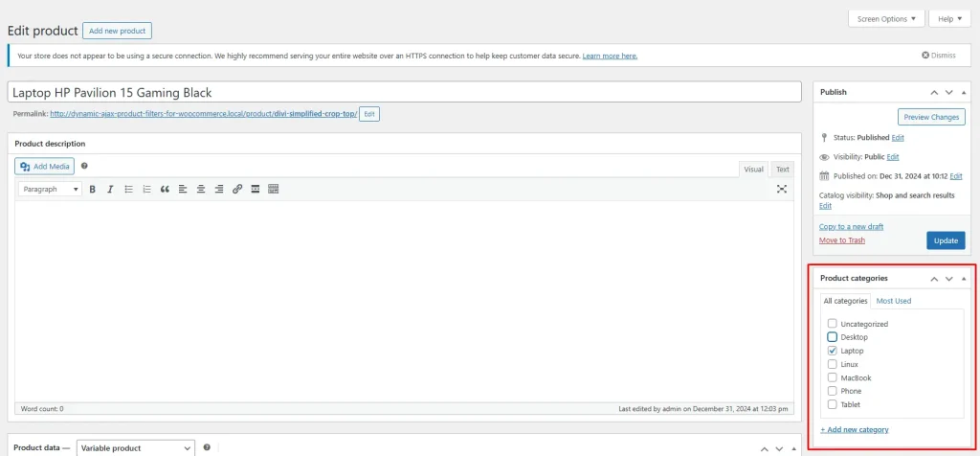980x456 pixels.
Task: Edit the Visibility setting
Action: pyautogui.click(x=893, y=157)
